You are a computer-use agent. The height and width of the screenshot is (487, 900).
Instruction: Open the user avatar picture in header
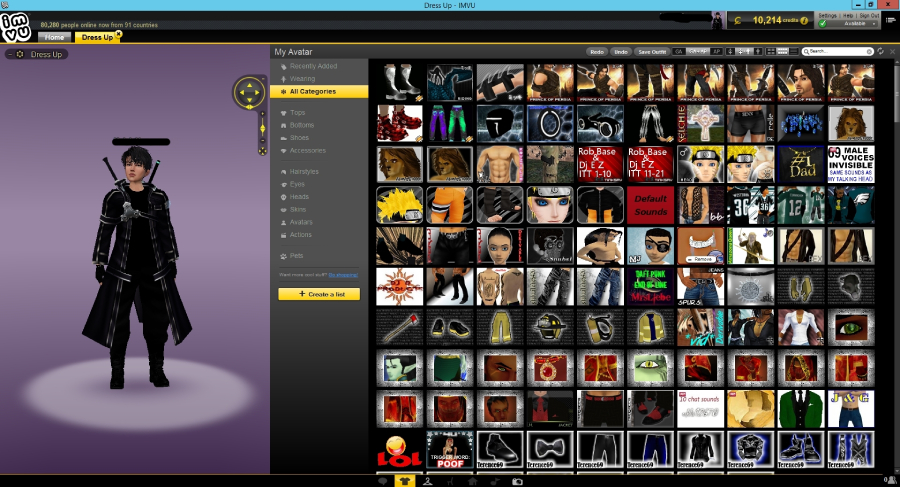pyautogui.click(x=717, y=21)
